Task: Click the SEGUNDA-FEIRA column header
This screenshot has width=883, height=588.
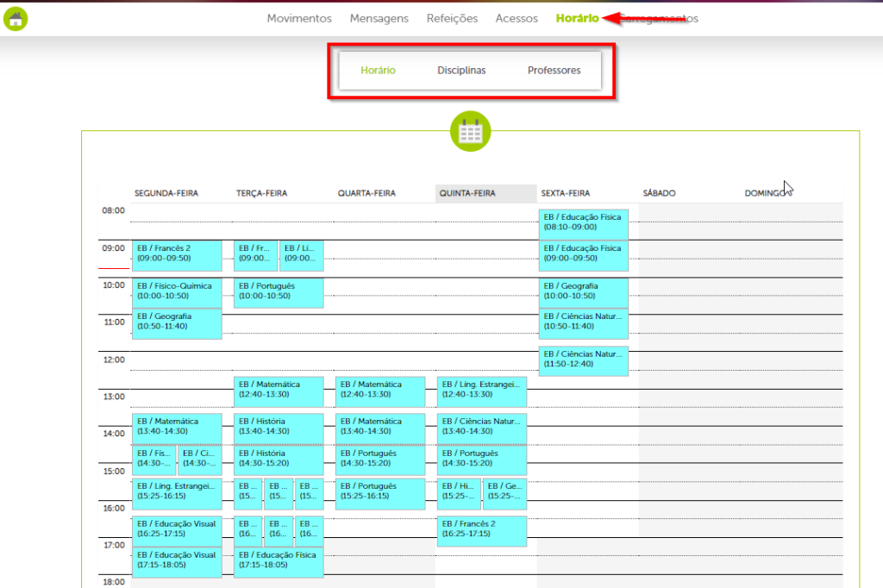Action: pyautogui.click(x=166, y=193)
